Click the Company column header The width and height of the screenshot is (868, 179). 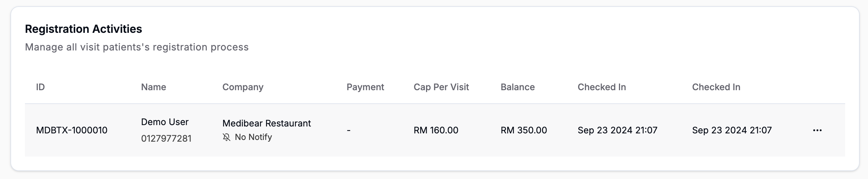pos(243,87)
